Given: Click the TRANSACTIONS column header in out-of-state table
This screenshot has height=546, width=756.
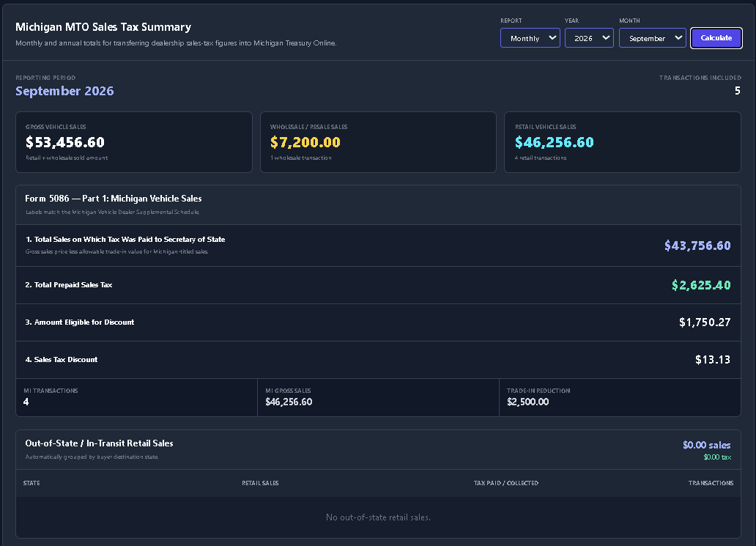Looking at the screenshot, I should (711, 483).
